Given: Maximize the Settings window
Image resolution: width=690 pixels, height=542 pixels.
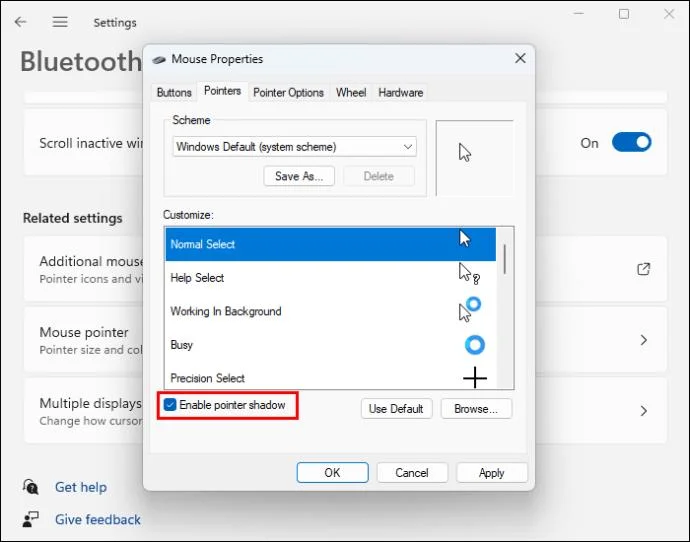Looking at the screenshot, I should point(624,14).
